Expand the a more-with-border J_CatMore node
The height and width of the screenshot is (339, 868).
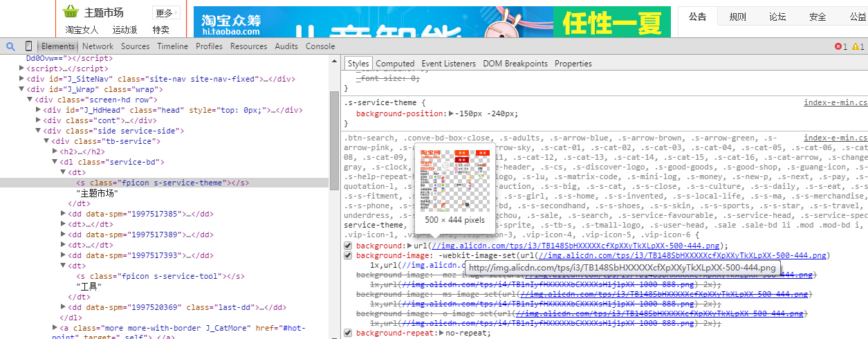[55, 328]
